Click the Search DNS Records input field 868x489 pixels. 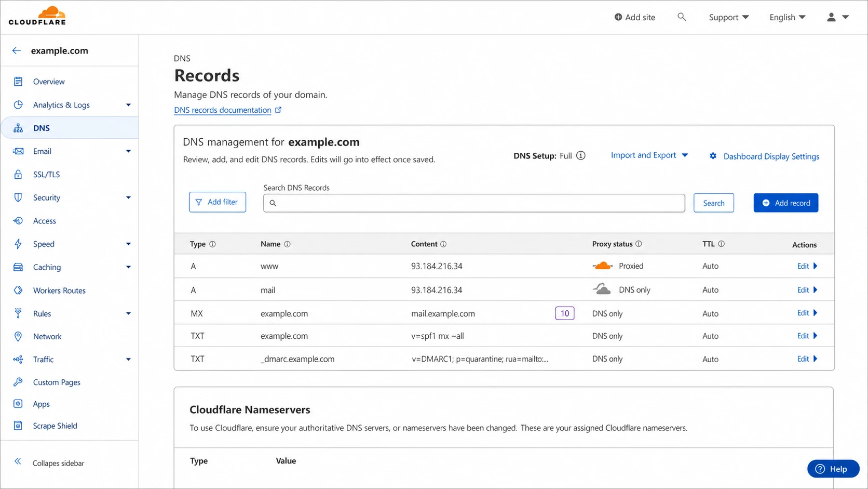pyautogui.click(x=474, y=203)
